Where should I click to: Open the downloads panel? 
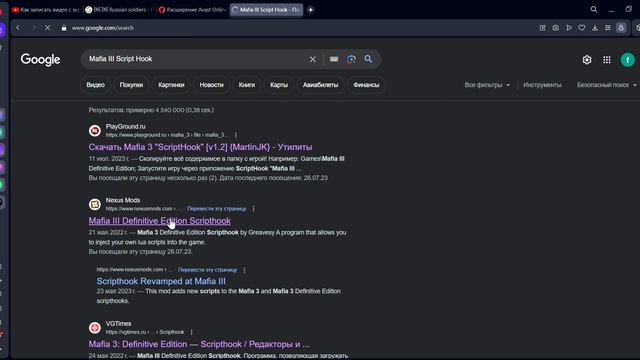pyautogui.click(x=595, y=28)
